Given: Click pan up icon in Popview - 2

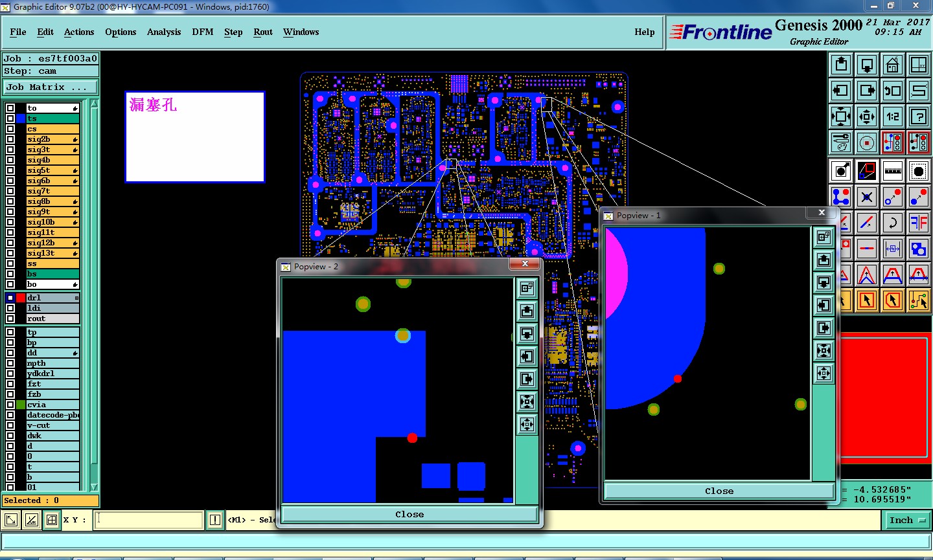Looking at the screenshot, I should click(527, 311).
